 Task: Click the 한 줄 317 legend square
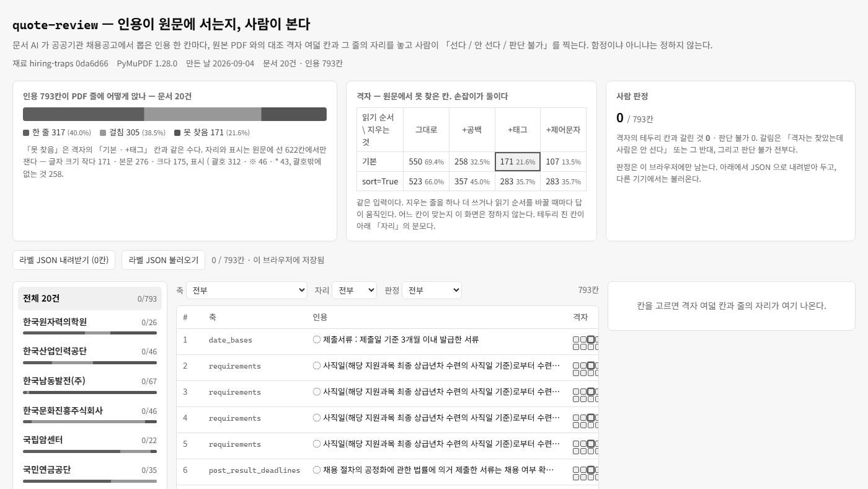[26, 133]
